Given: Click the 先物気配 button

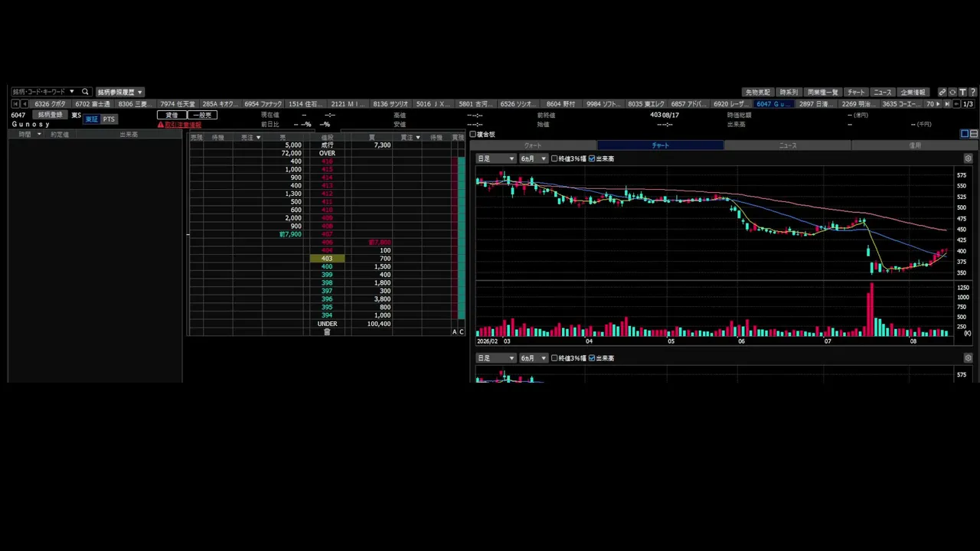Looking at the screenshot, I should pos(758,92).
